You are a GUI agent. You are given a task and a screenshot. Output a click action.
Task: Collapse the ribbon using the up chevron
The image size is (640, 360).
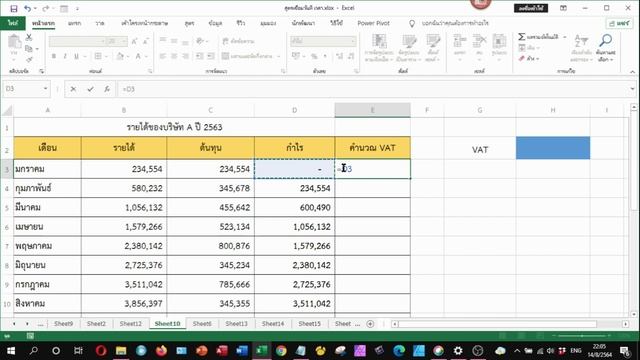[632, 71]
